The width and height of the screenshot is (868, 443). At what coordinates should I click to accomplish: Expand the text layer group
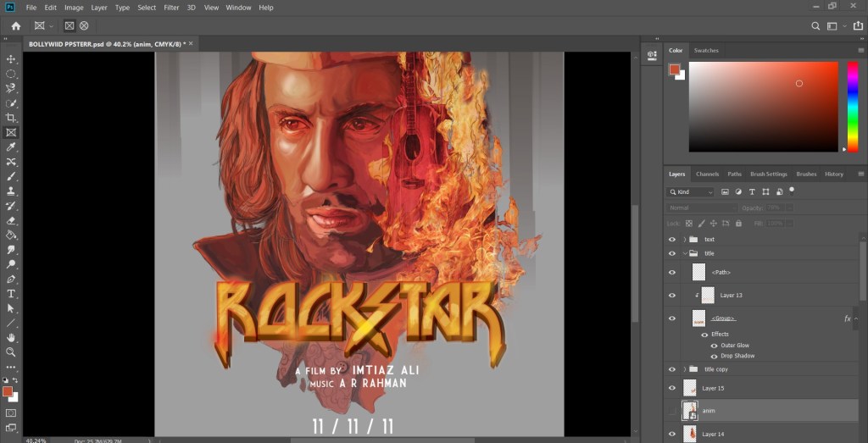(684, 240)
